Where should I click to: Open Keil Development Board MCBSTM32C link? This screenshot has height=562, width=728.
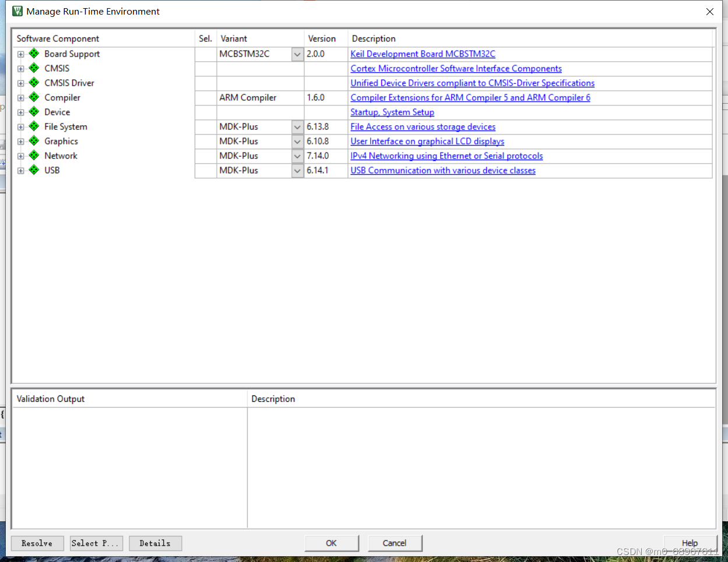(x=423, y=54)
